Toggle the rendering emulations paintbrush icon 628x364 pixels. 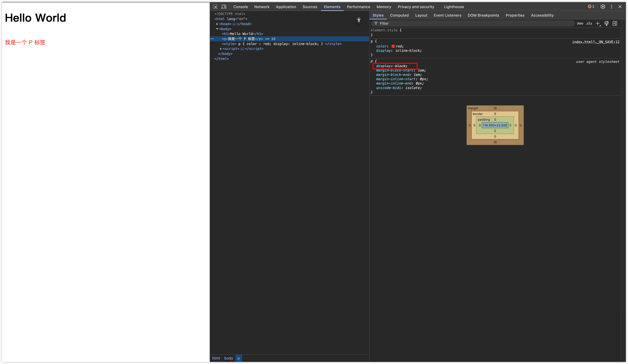[x=606, y=23]
